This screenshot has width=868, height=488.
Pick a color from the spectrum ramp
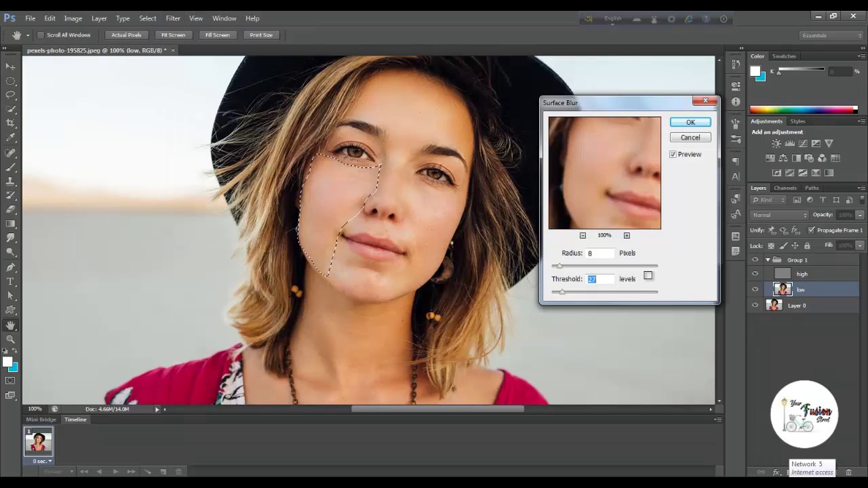coord(803,110)
